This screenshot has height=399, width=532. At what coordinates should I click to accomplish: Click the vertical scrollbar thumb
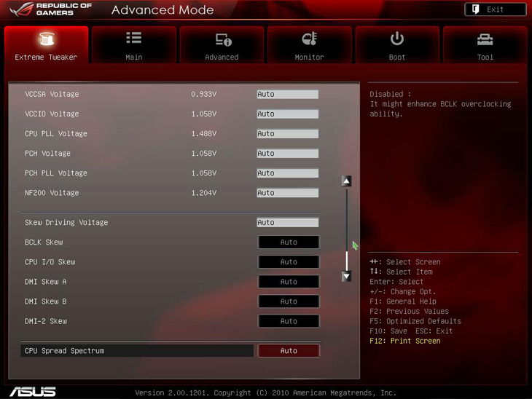coord(347,260)
